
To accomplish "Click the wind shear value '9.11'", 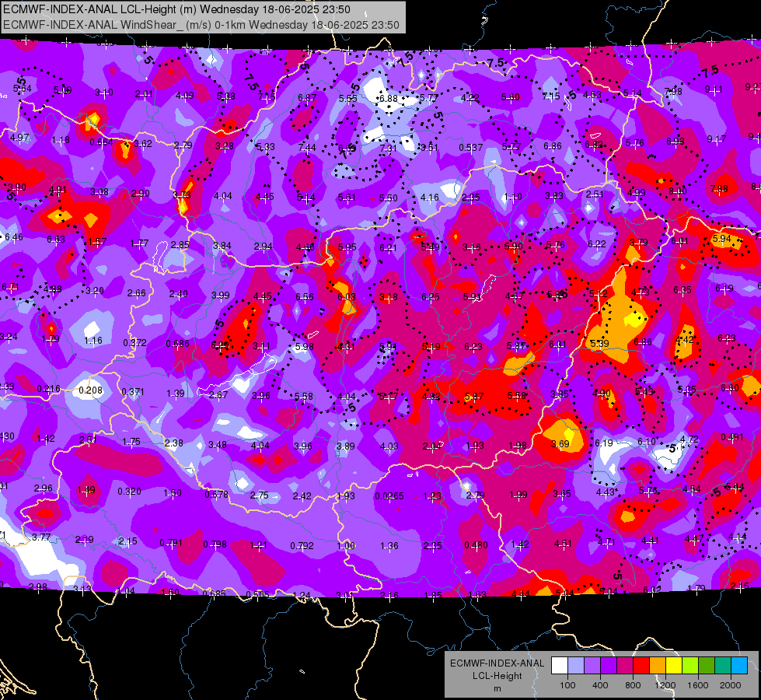I will click(x=714, y=89).
